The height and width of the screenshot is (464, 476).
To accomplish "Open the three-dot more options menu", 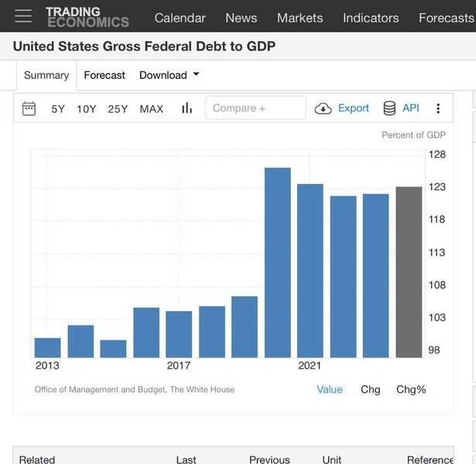I will pos(438,108).
